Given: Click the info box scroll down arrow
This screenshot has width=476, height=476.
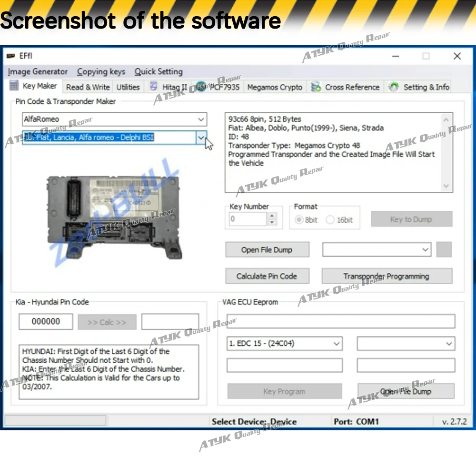Looking at the screenshot, I should coord(446,186).
